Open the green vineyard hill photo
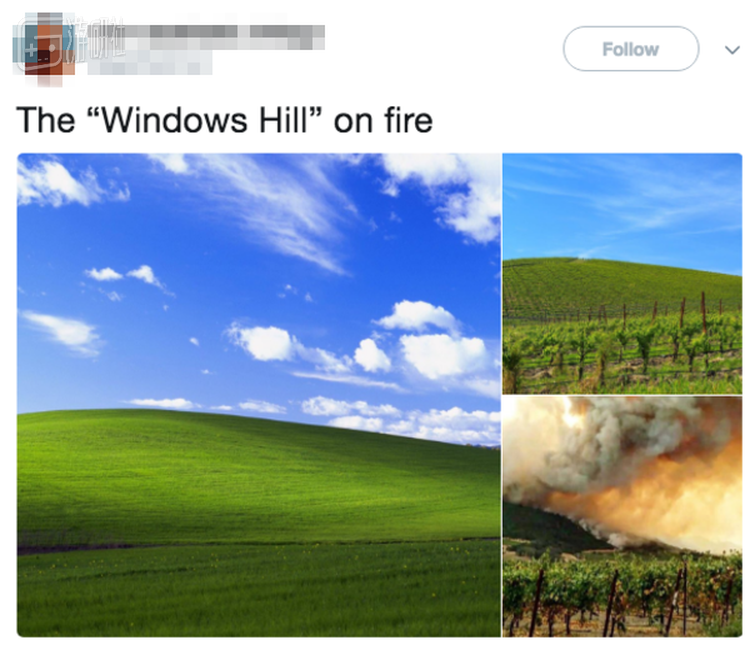Screen dimensions: 750x645 click(x=622, y=273)
